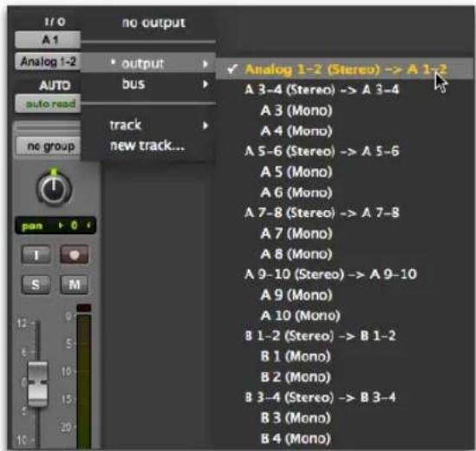Select A 7 (Mono) output

coord(297,233)
